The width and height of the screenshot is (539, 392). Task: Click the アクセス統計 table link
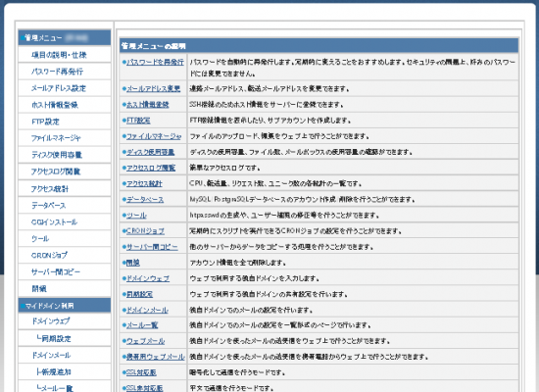(x=144, y=183)
